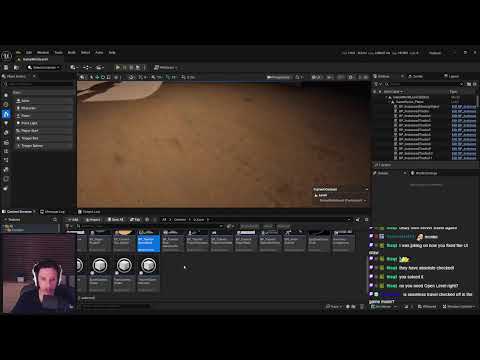Activate the Translate (move) gizmo tool
This screenshot has height=360, width=480.
[97, 77]
